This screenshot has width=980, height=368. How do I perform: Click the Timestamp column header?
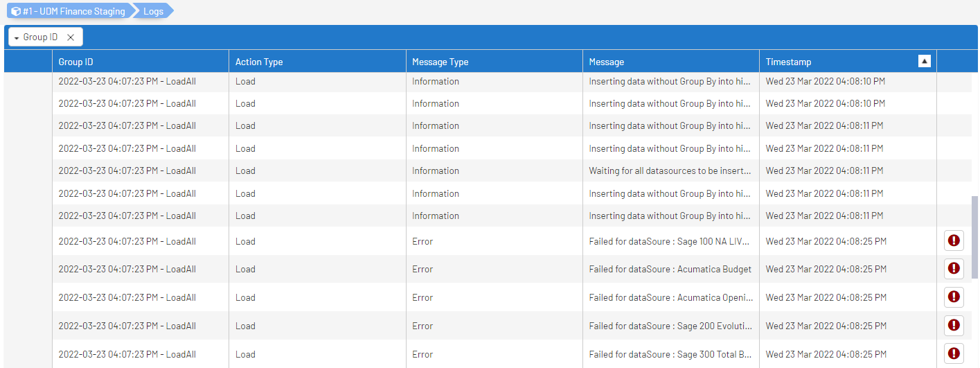click(x=788, y=62)
